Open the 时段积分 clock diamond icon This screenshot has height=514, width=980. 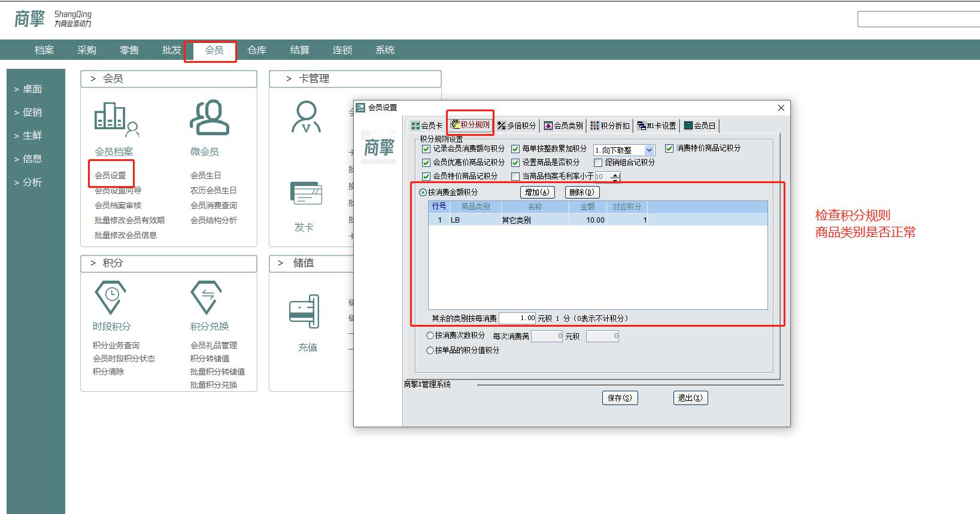click(111, 297)
